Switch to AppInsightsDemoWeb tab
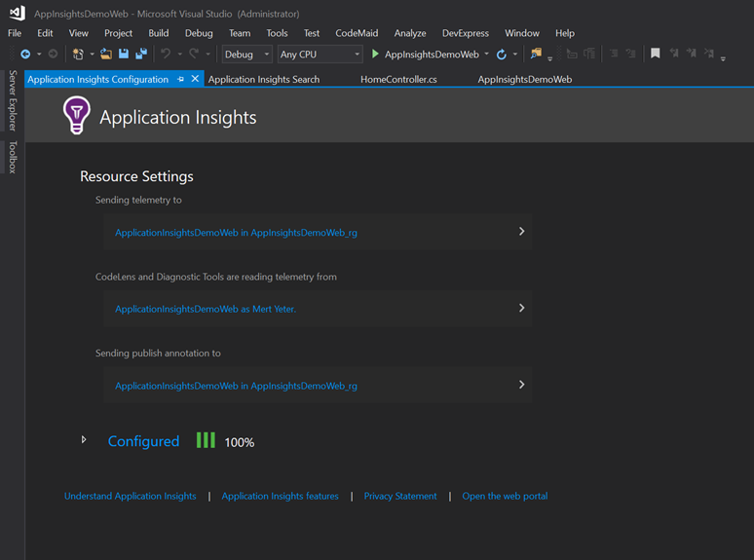Image resolution: width=754 pixels, height=560 pixels. (525, 79)
